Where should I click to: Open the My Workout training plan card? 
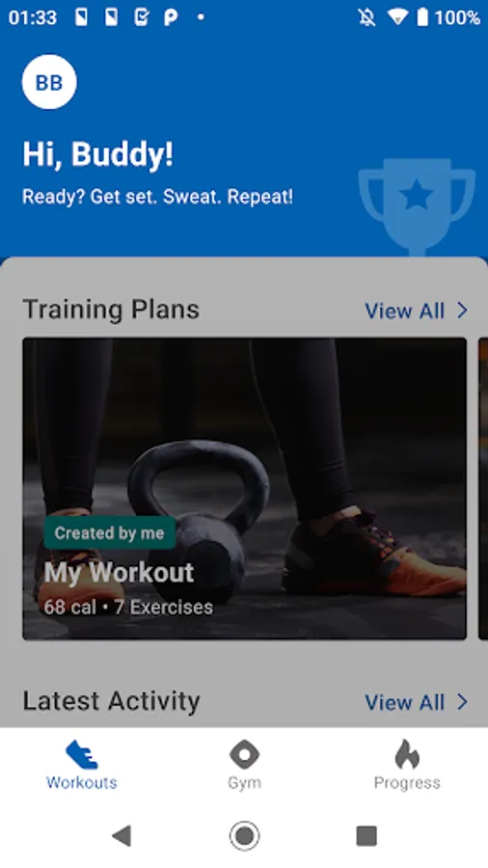pos(244,489)
